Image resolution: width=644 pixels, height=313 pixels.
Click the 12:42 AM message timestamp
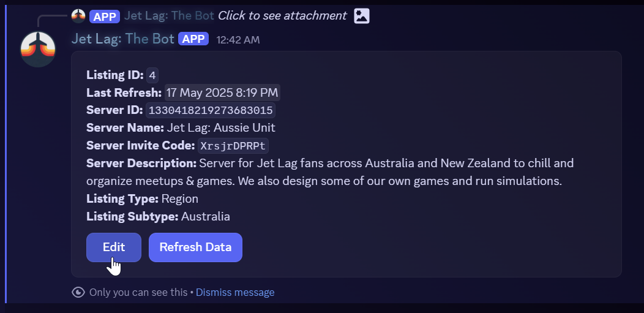(x=238, y=40)
